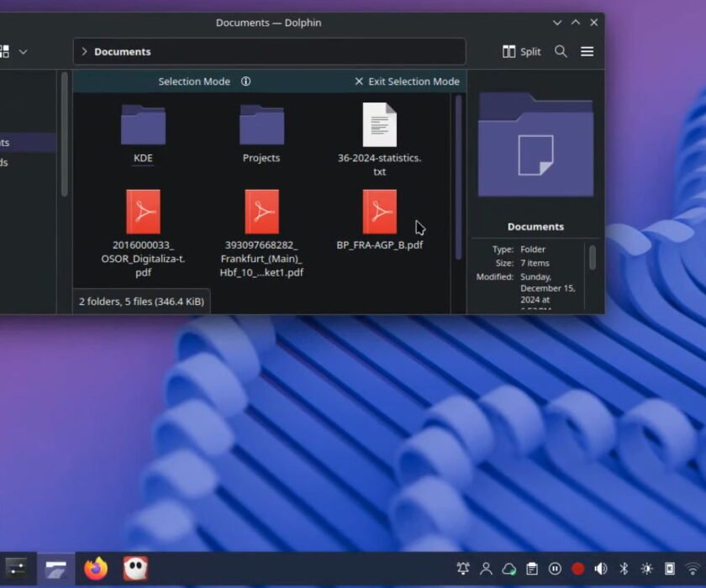706x588 pixels.
Task: Open the Bluetooth tray icon
Action: pyautogui.click(x=624, y=569)
